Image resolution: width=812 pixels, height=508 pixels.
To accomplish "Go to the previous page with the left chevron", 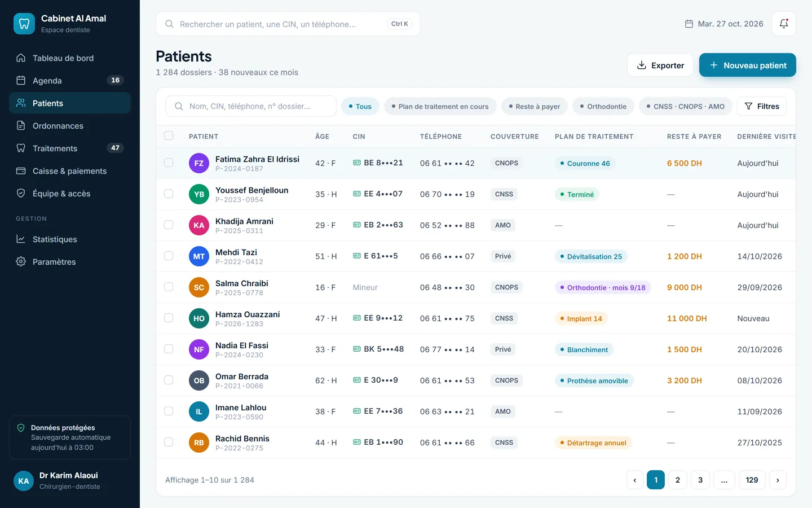I will (635, 480).
